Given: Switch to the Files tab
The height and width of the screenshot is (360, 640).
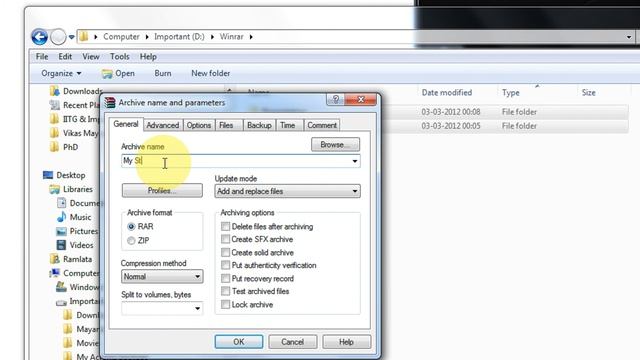Looking at the screenshot, I should click(x=226, y=125).
